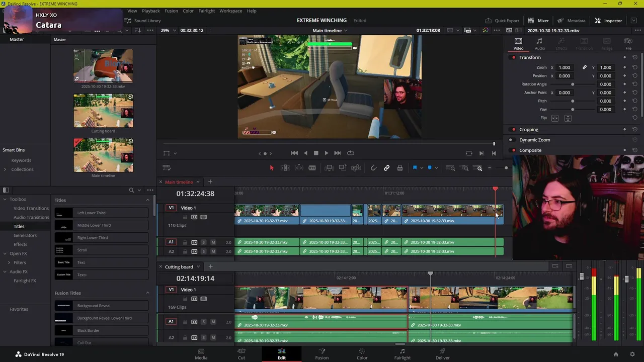Switch Inspector to File tab
Viewport: 644px width, 362px height.
[628, 44]
